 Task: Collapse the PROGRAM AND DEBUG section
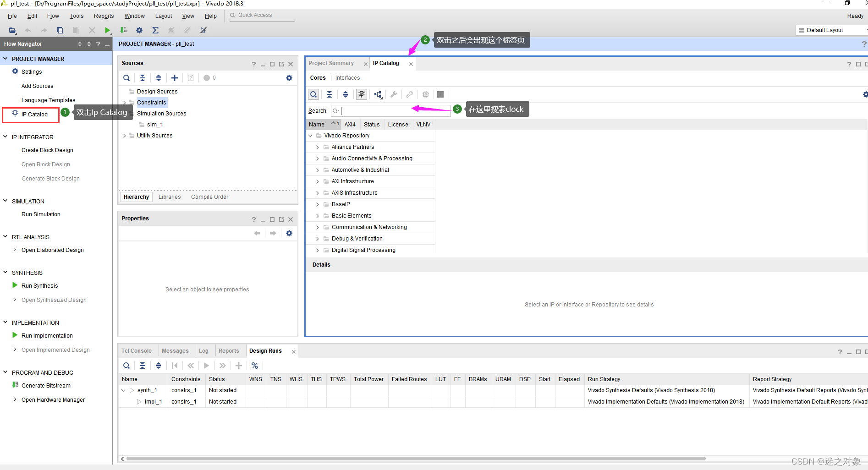5,372
